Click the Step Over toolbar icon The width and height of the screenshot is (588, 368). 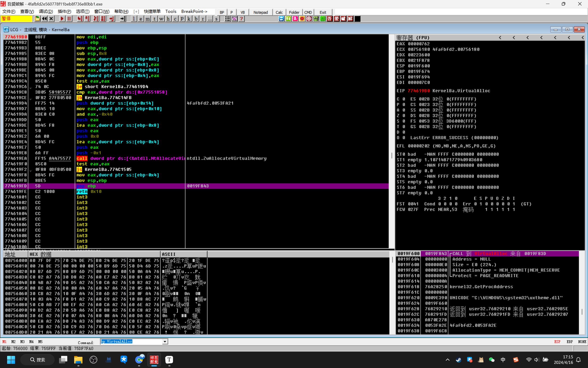click(x=87, y=19)
